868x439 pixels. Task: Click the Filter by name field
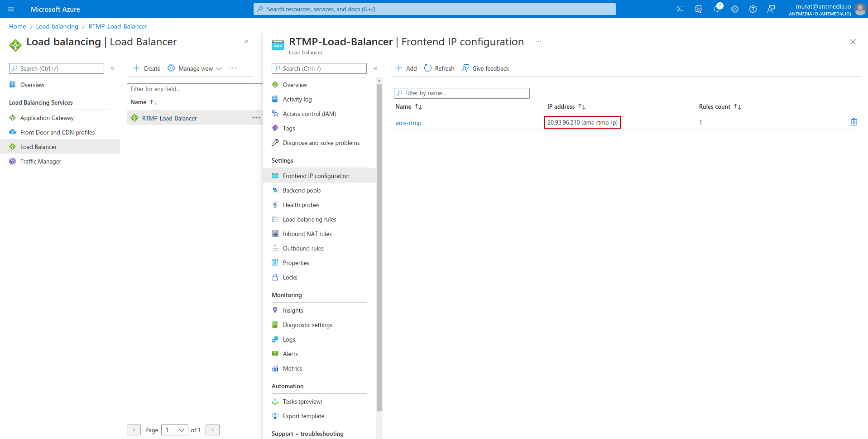462,93
